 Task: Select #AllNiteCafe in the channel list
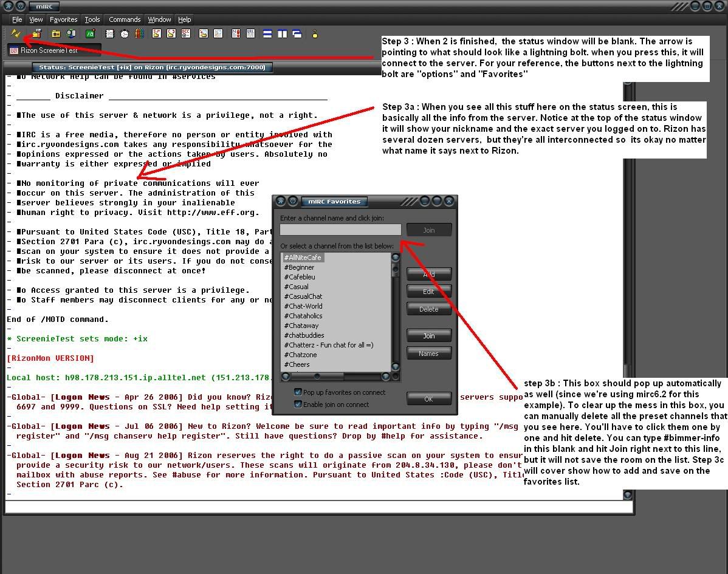303,258
